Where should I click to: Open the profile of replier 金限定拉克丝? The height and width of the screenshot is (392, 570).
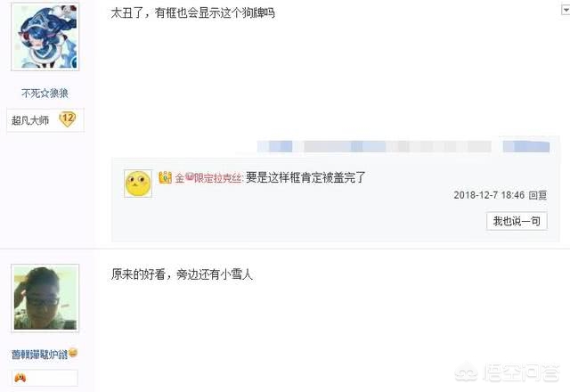[209, 178]
